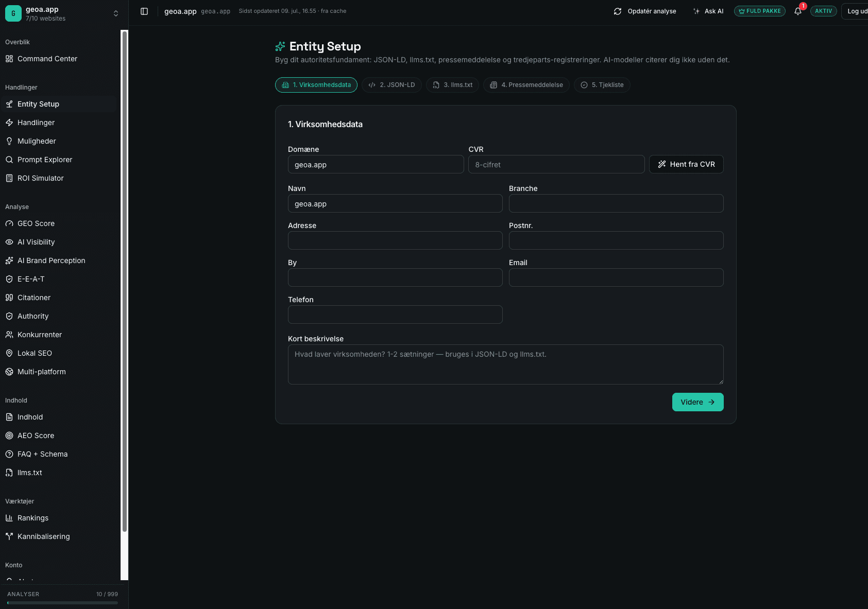The height and width of the screenshot is (609, 868).
Task: Switch to the 3. llms.txt step
Action: pos(453,85)
